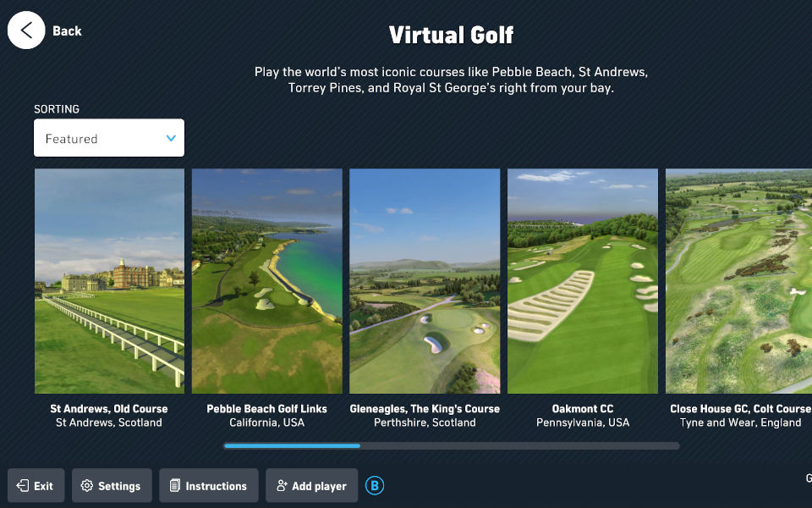Choose the Gleneagles King's Course image
This screenshot has height=508, width=812.
click(x=425, y=281)
